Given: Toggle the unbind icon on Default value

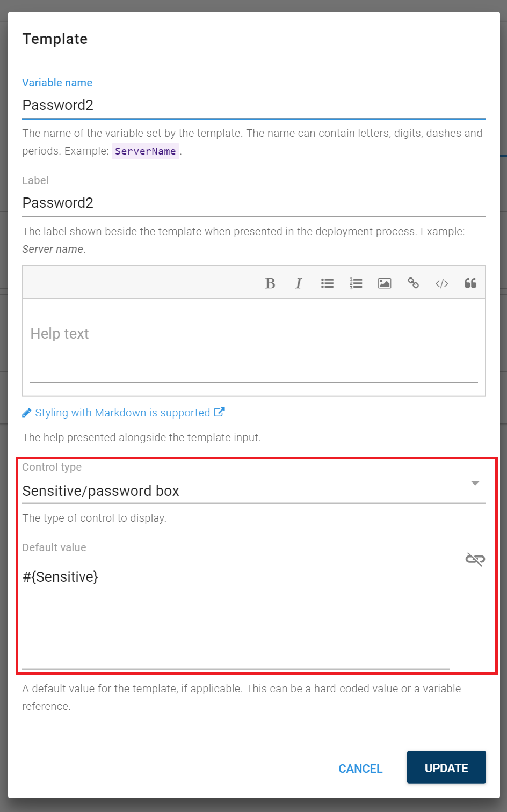Looking at the screenshot, I should click(x=475, y=558).
